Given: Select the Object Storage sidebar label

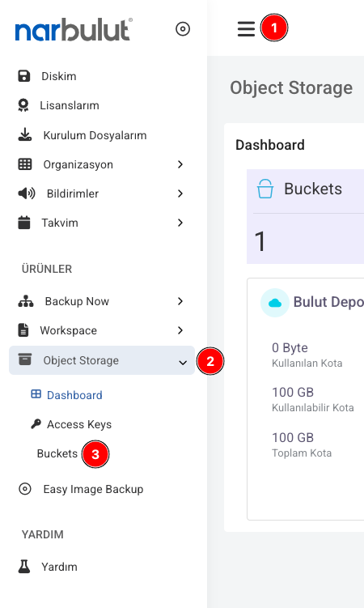Looking at the screenshot, I should point(81,360).
